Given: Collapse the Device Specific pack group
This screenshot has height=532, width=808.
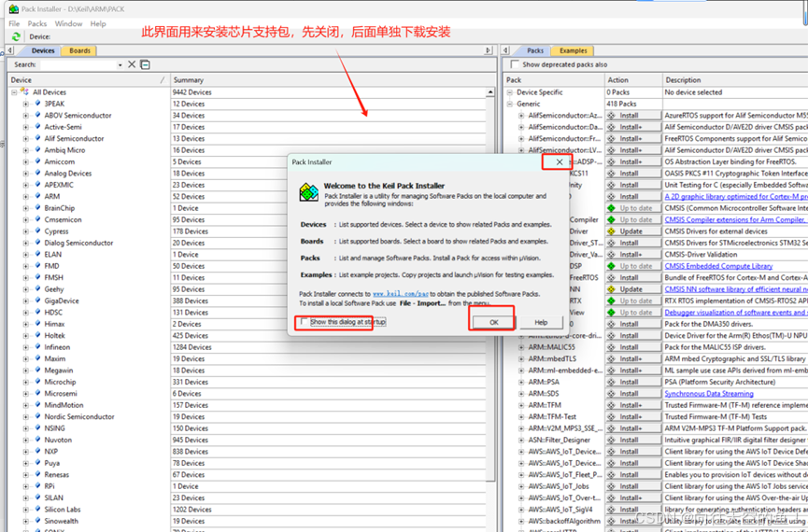Looking at the screenshot, I should click(510, 92).
